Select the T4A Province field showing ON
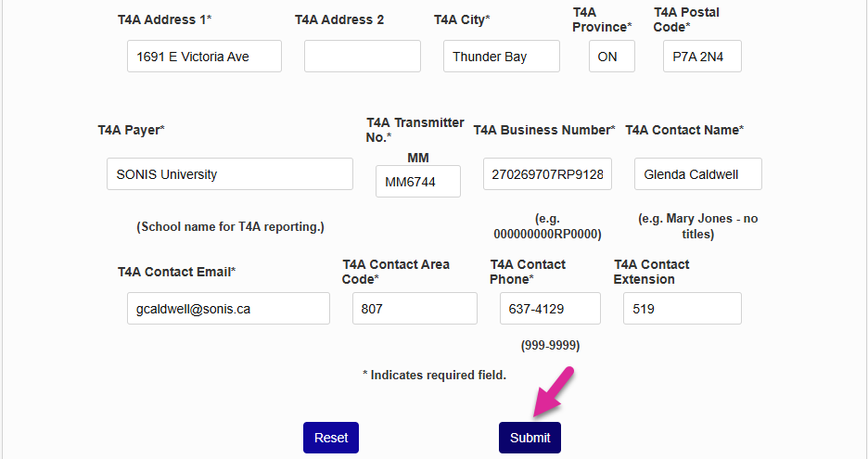Viewport: 868px width, 459px height. pos(611,57)
